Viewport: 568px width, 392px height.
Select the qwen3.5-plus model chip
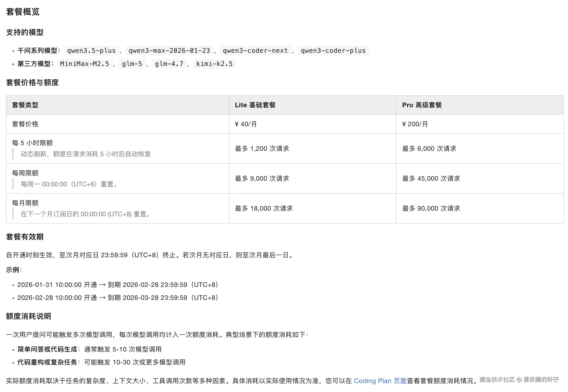(91, 51)
